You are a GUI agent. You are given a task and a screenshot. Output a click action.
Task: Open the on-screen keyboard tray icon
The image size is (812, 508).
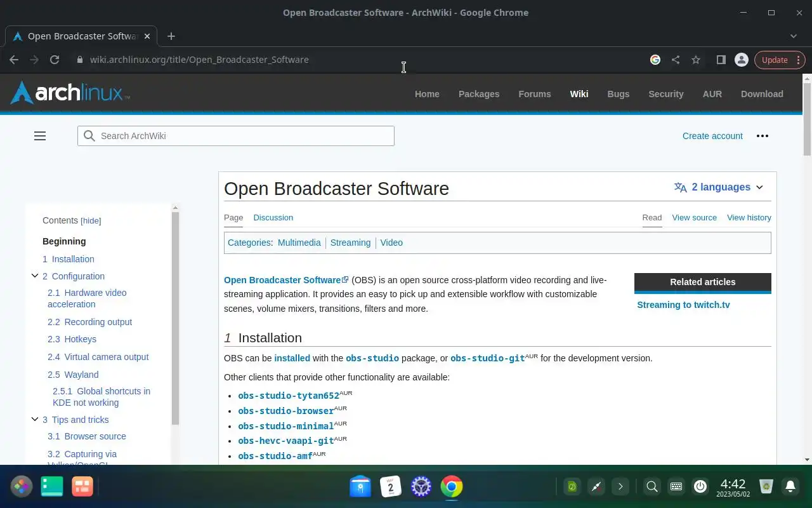pyautogui.click(x=676, y=486)
